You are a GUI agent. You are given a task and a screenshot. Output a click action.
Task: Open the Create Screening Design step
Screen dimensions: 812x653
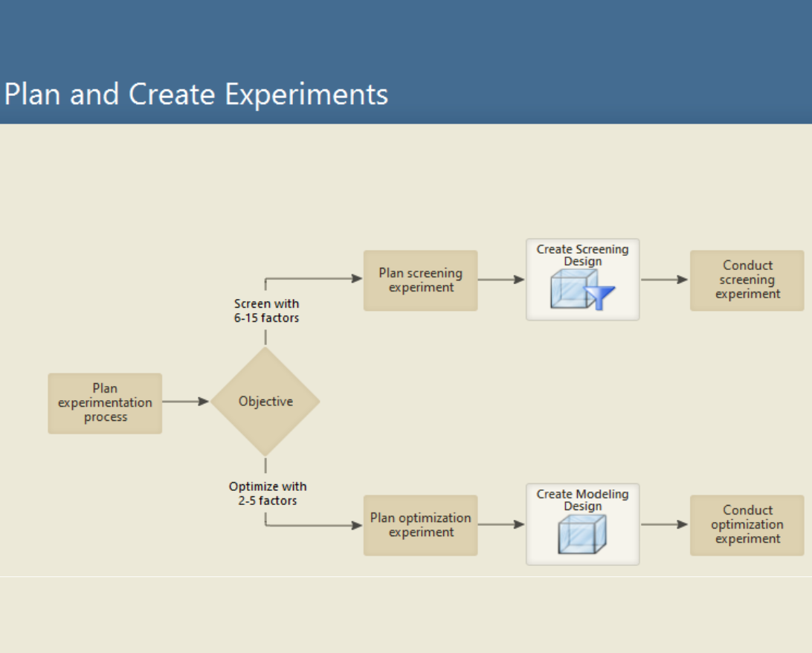pyautogui.click(x=582, y=279)
